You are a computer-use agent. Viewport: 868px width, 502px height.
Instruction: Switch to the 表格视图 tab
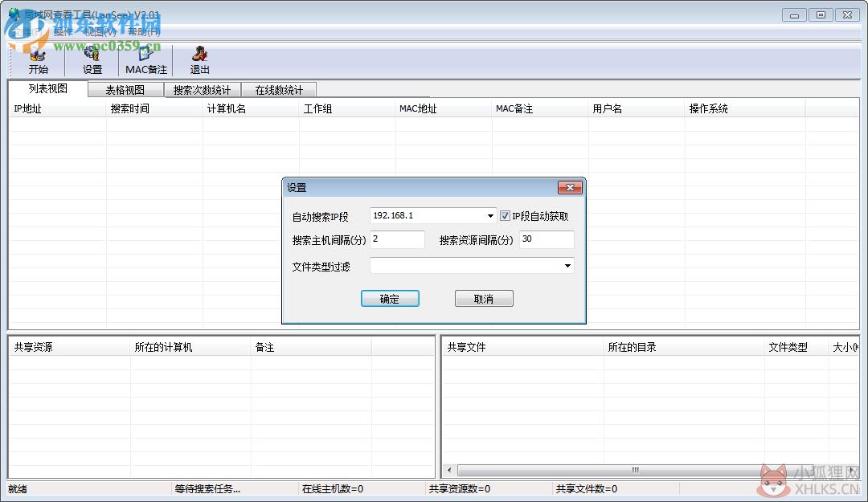coord(125,90)
